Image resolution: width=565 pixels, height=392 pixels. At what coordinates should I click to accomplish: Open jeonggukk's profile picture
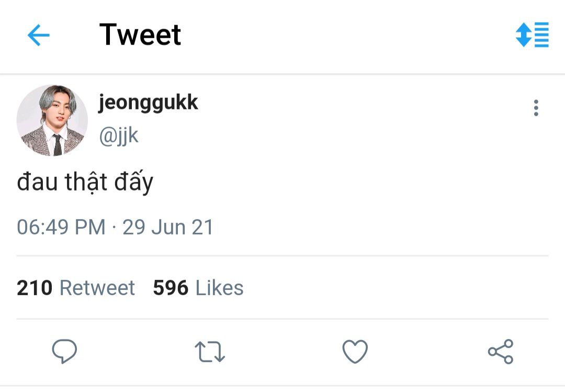52,120
